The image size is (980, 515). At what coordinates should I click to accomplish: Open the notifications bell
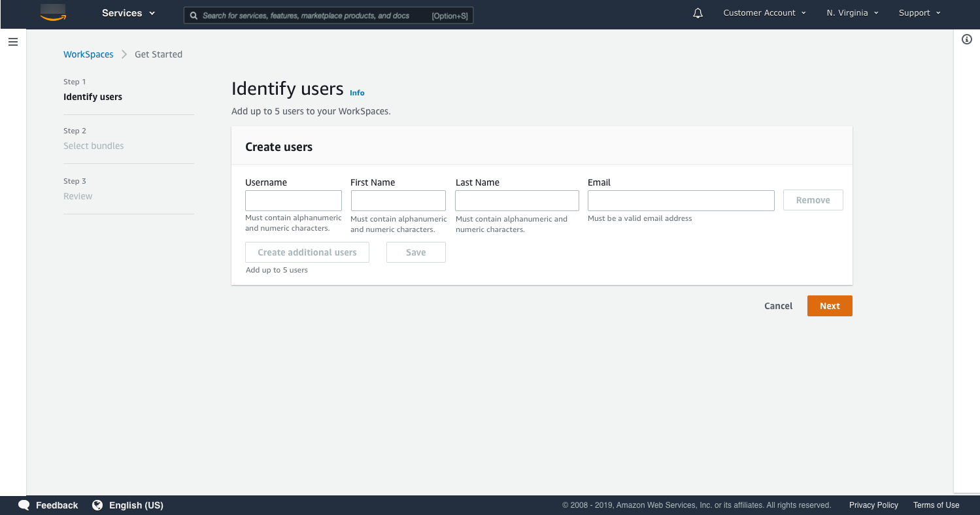coord(697,12)
